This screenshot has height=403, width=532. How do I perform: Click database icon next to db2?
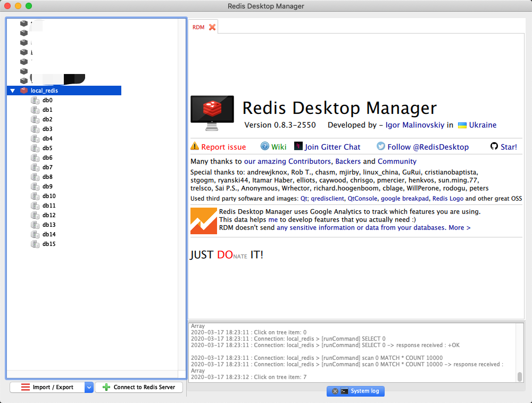pyautogui.click(x=35, y=119)
